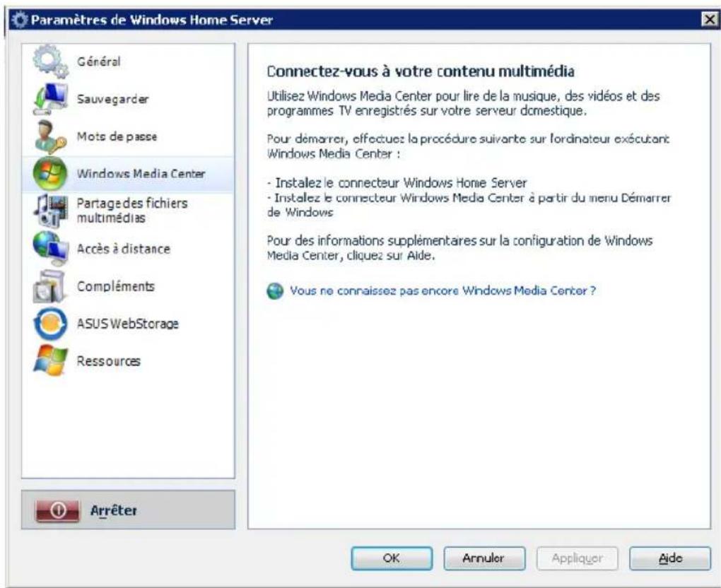Click the Appliquer button
The image size is (721, 588).
pos(577,558)
